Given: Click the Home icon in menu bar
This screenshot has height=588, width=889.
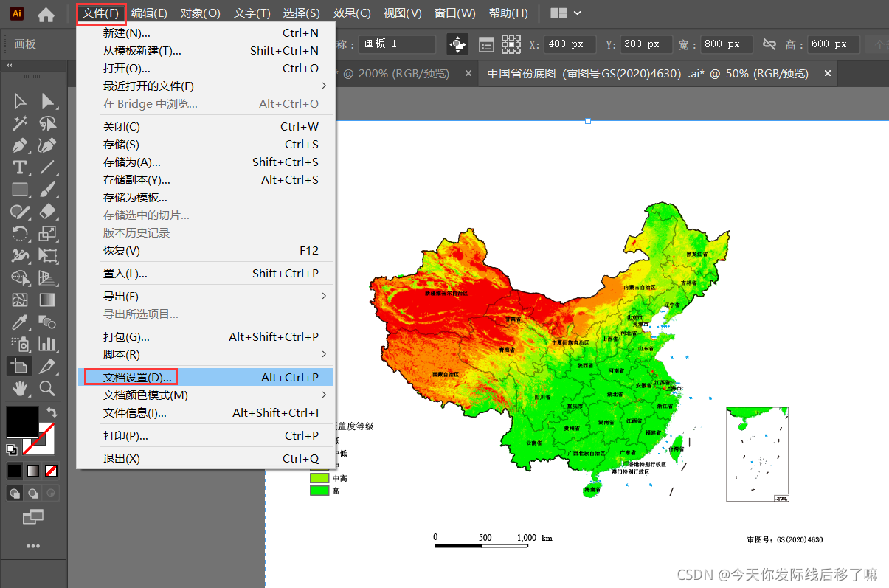Looking at the screenshot, I should click(46, 14).
